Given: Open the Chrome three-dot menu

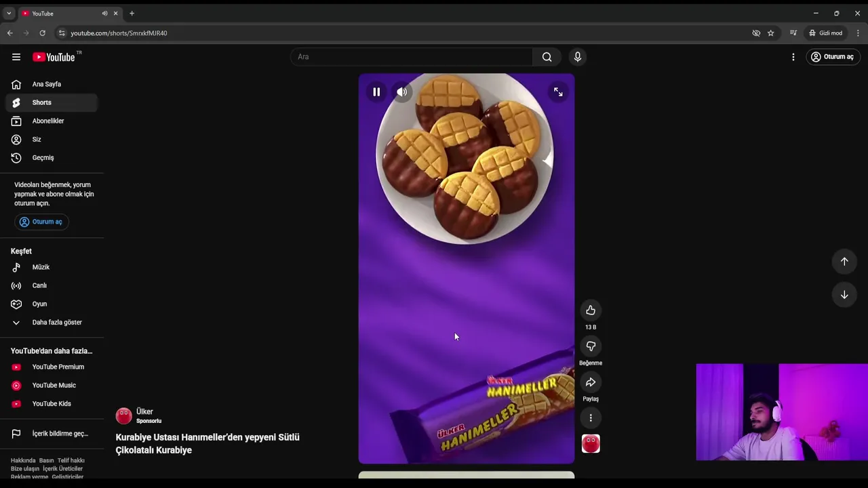Looking at the screenshot, I should click(858, 33).
